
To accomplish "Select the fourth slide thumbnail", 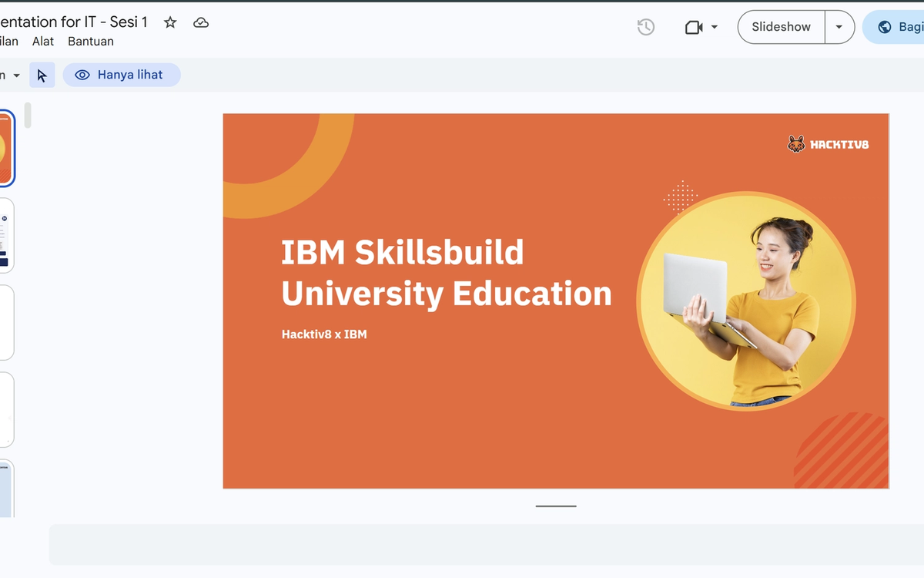I will tap(6, 410).
